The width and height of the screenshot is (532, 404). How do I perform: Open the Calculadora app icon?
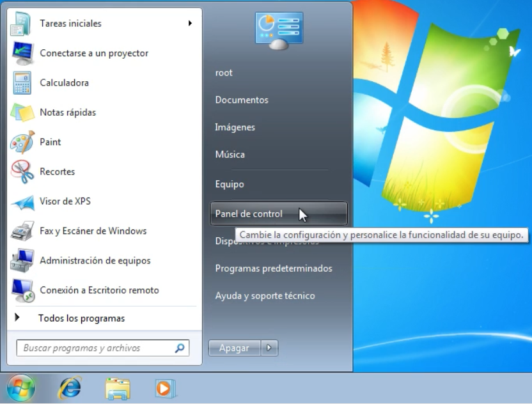(22, 83)
